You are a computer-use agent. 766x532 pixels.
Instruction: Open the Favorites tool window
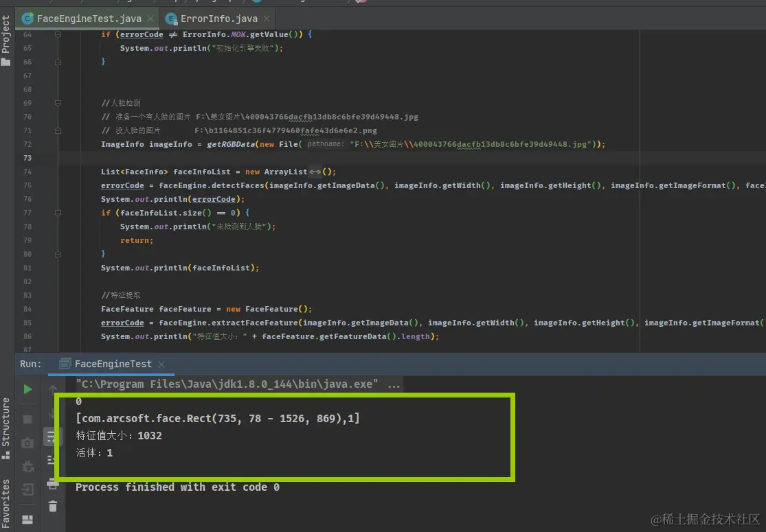tap(6, 504)
